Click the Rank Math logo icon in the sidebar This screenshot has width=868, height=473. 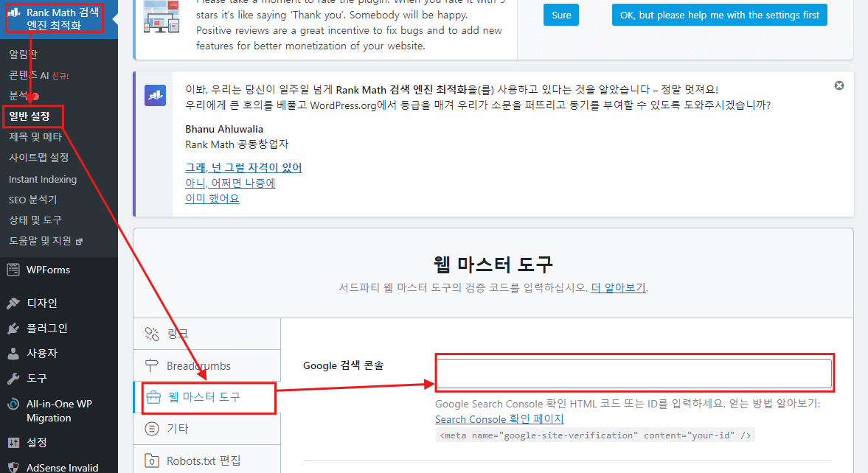pyautogui.click(x=14, y=13)
